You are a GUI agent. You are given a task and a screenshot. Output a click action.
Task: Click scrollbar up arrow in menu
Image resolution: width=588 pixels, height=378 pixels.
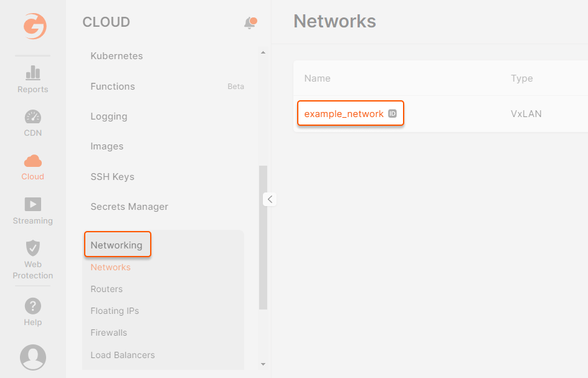click(x=263, y=52)
